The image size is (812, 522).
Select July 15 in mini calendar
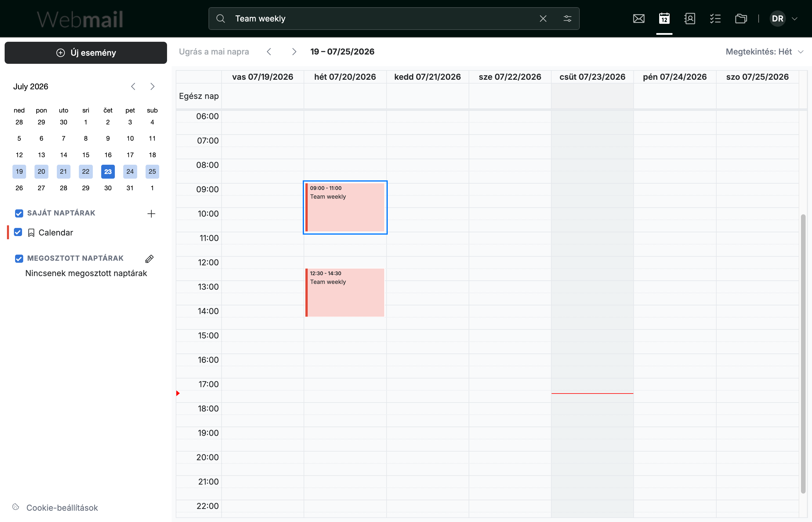(86, 155)
